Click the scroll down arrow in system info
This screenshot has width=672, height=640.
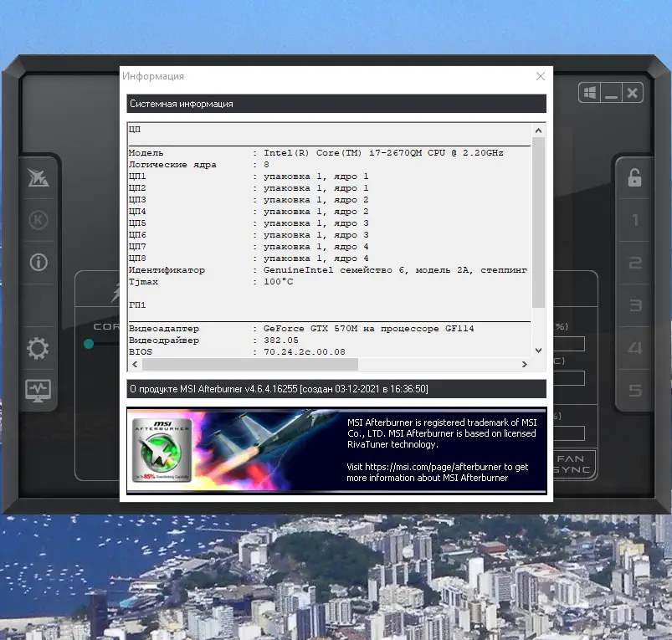(539, 351)
